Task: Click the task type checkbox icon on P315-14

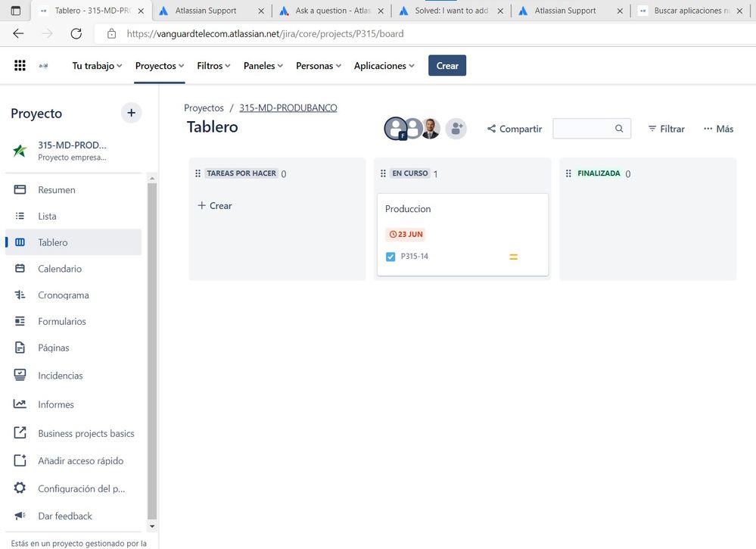Action: point(390,257)
